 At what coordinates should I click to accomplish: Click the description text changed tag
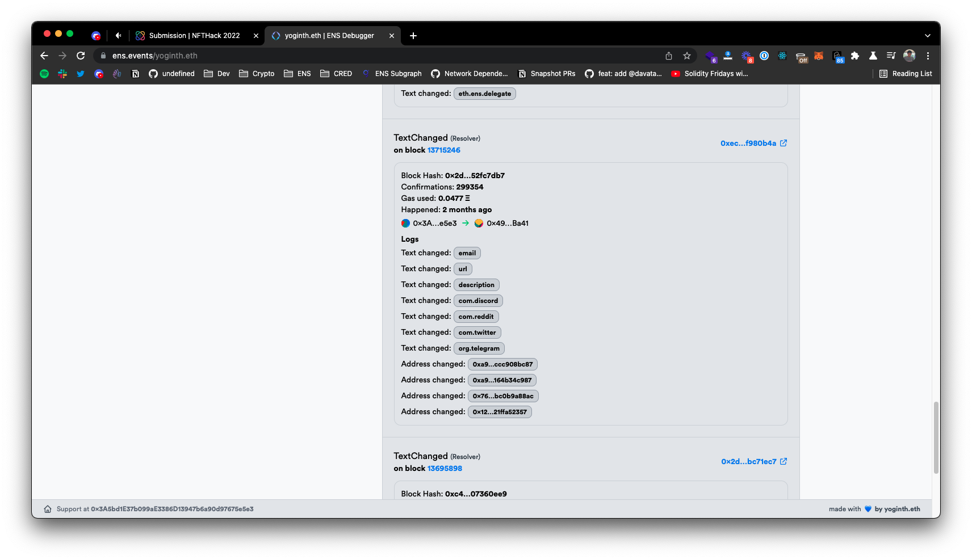(476, 285)
